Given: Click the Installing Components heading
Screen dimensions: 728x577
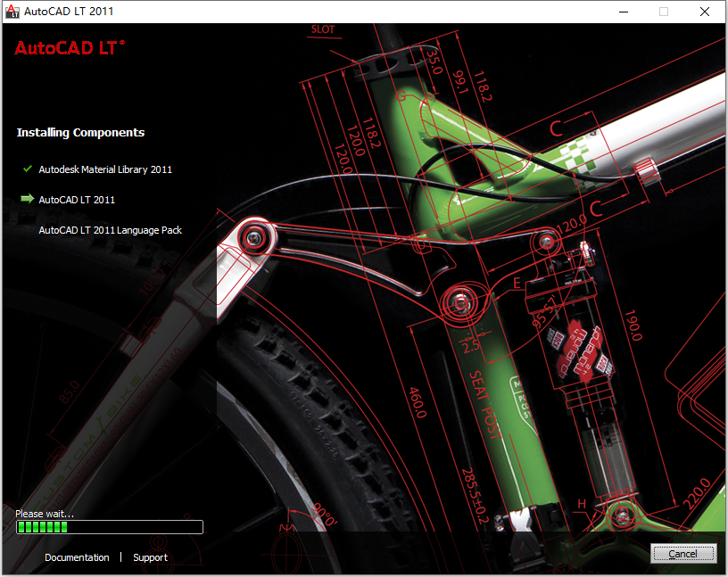Looking at the screenshot, I should pos(81,132).
